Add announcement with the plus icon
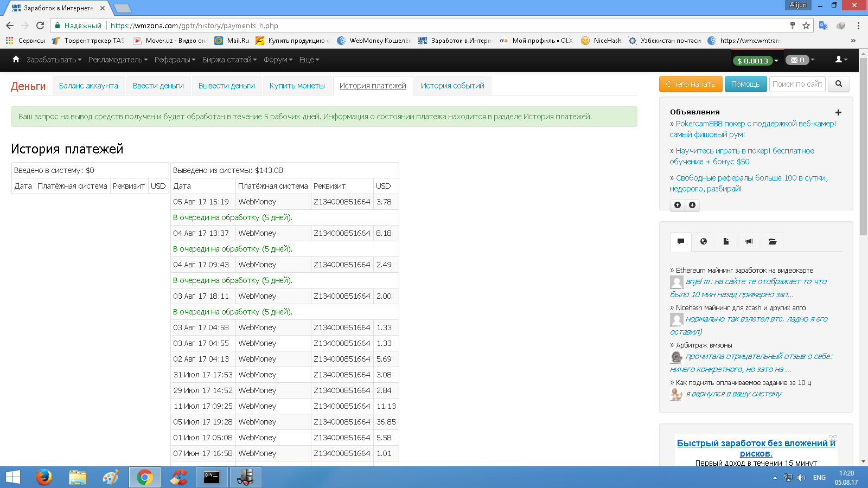 point(838,112)
